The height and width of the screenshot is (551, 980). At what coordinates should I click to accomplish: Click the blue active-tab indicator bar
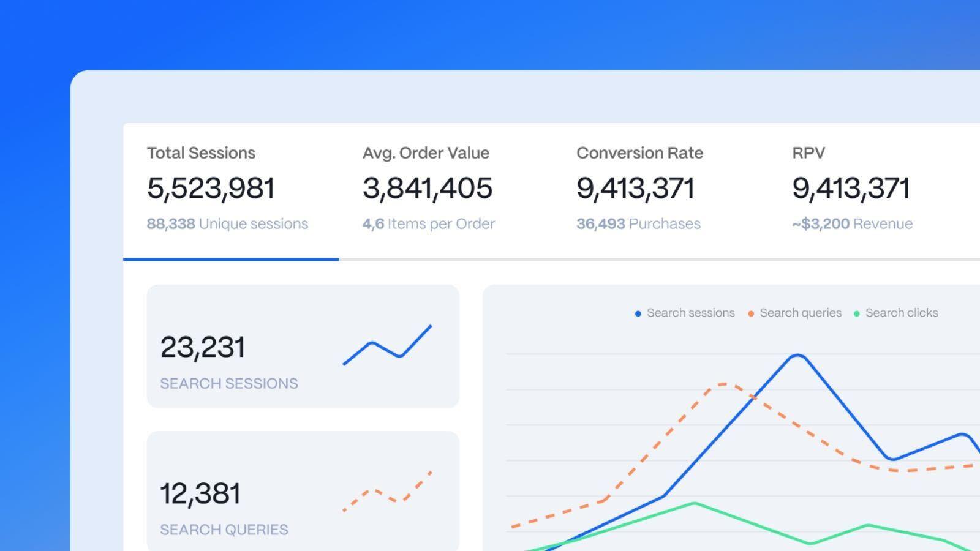(x=231, y=260)
